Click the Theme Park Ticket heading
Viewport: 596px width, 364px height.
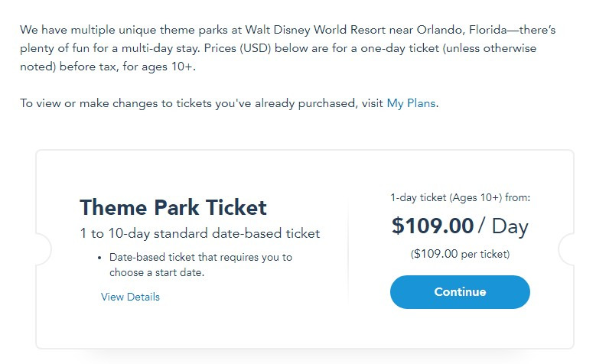click(x=173, y=207)
